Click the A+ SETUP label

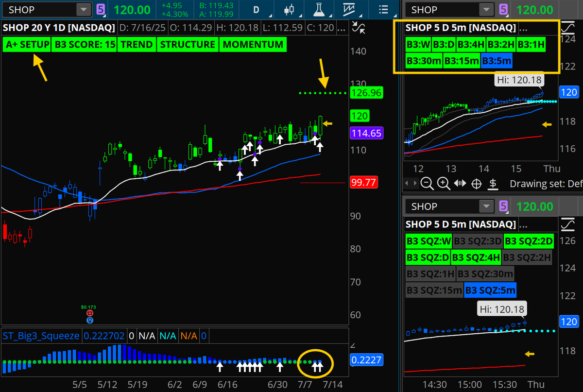[x=28, y=45]
